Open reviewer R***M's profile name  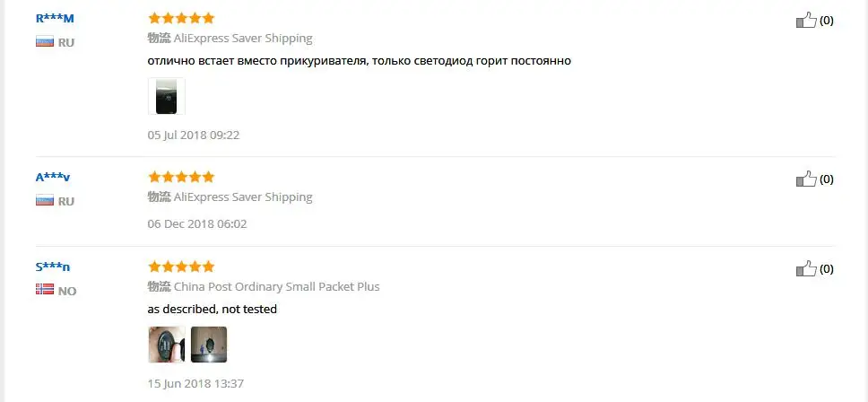[x=55, y=19]
